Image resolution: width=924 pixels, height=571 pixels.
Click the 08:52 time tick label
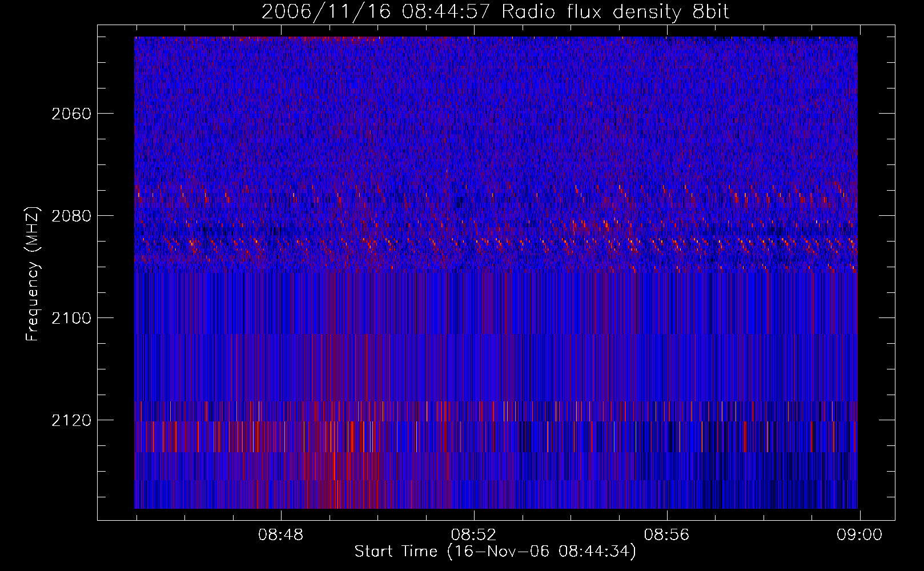[474, 535]
